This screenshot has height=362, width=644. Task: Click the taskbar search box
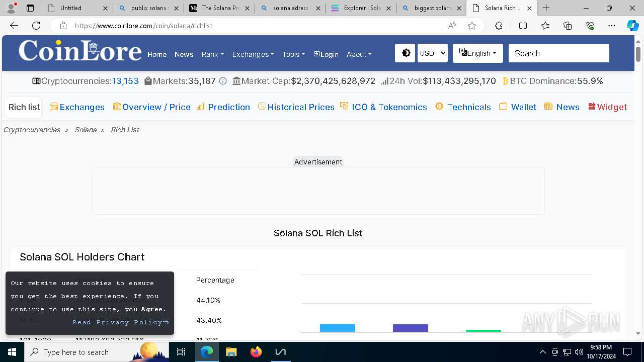coord(98,352)
